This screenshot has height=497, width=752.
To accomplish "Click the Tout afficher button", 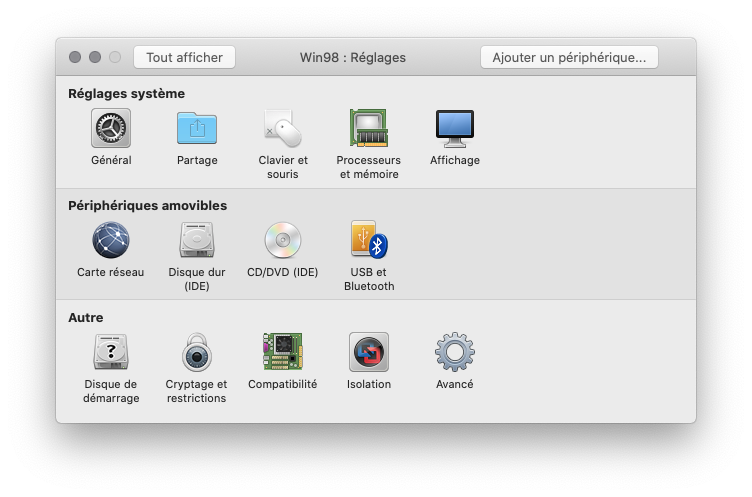I will [x=184, y=58].
